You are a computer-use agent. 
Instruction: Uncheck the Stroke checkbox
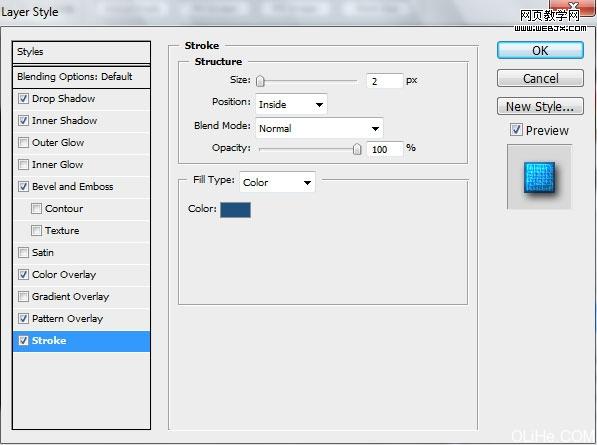[x=23, y=341]
